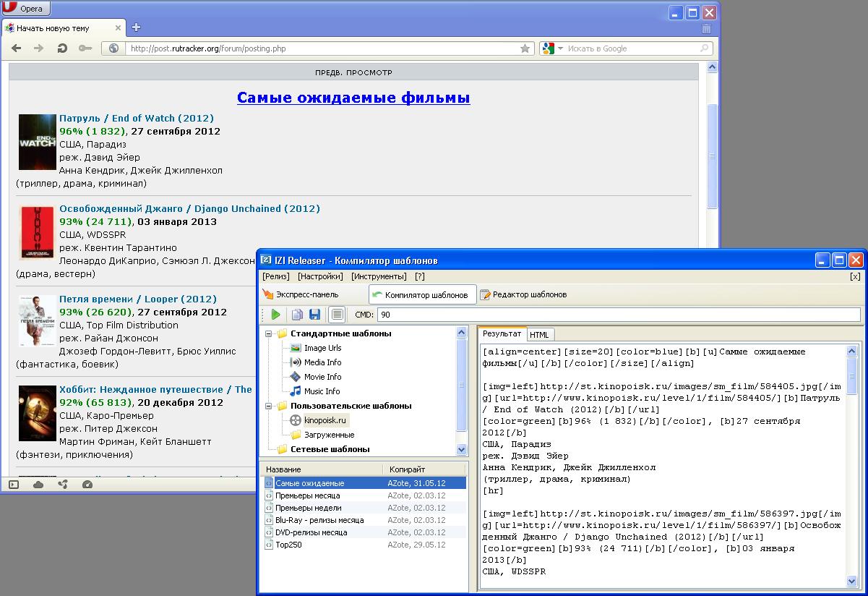Toggle the list view button beside CMD

click(337, 315)
